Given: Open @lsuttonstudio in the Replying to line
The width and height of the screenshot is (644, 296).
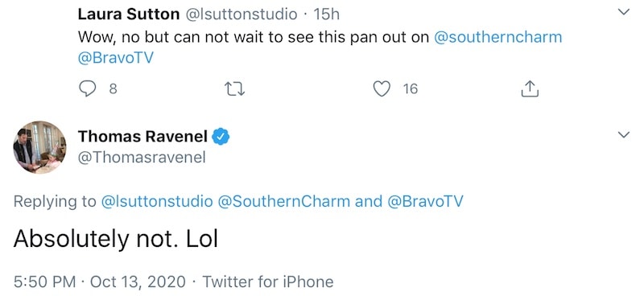Looking at the screenshot, I should 156,201.
